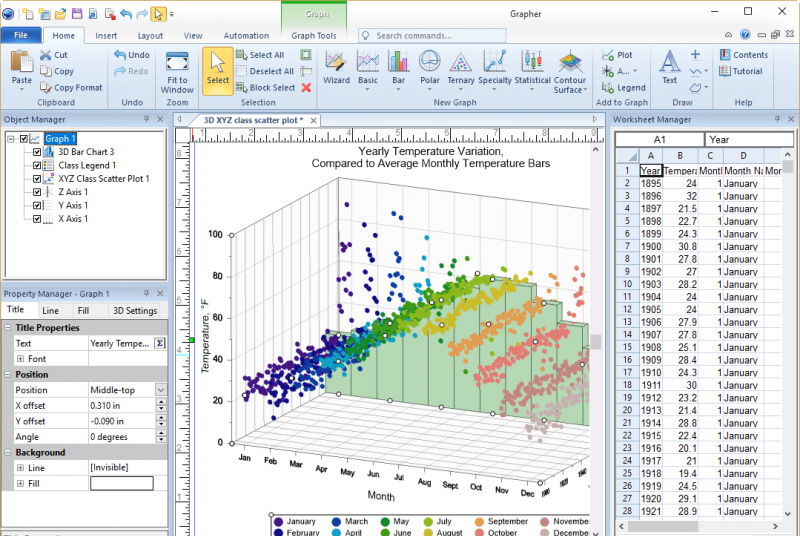This screenshot has width=800, height=536.
Task: Toggle visibility of X Axis 1
Action: [37, 219]
